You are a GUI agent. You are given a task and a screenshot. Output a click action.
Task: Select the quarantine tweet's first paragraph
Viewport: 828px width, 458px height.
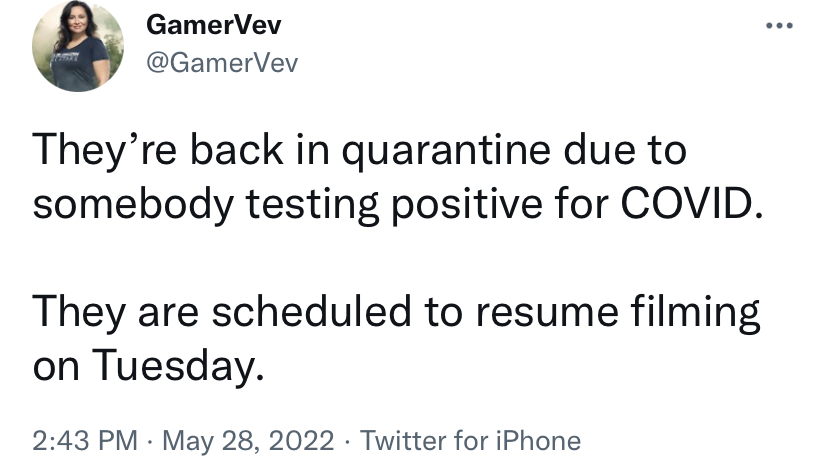click(398, 176)
